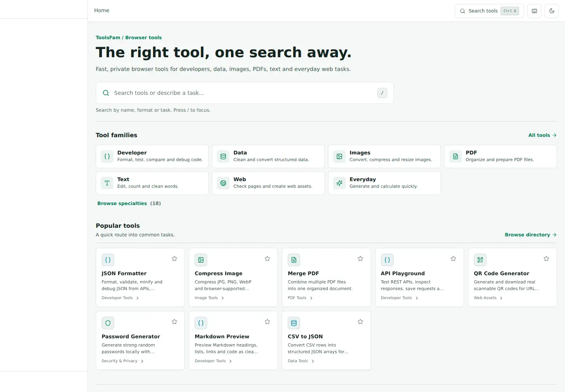
Task: Click API Playground braces icon
Action: (387, 260)
